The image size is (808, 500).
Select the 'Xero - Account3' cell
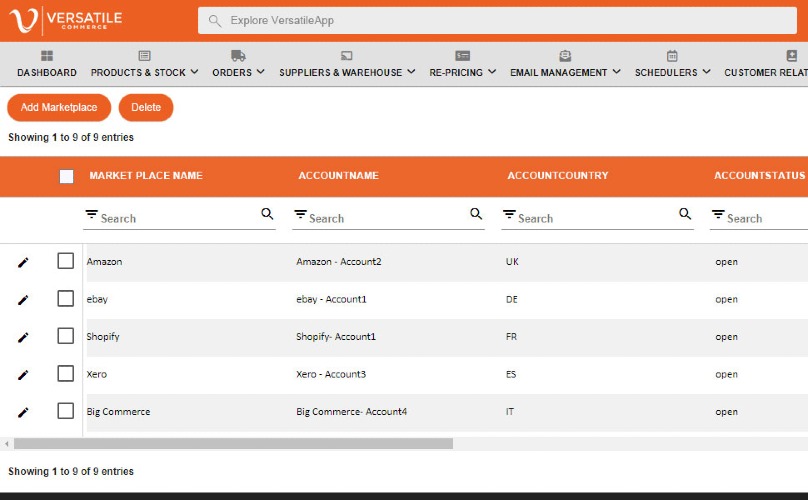click(331, 374)
